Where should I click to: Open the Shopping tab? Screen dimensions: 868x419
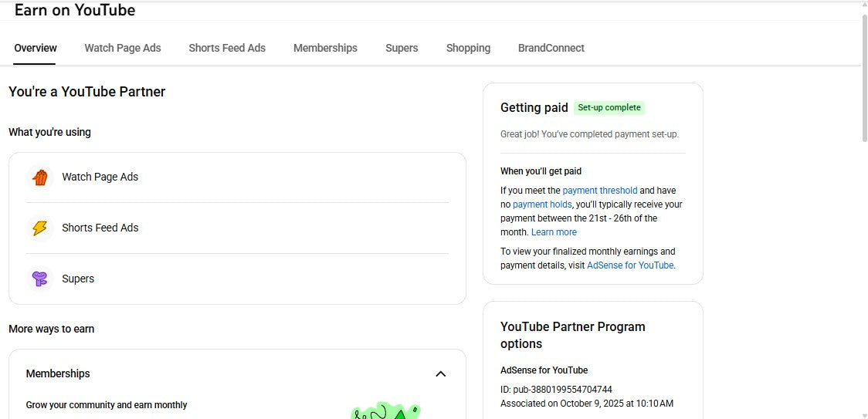click(x=468, y=48)
